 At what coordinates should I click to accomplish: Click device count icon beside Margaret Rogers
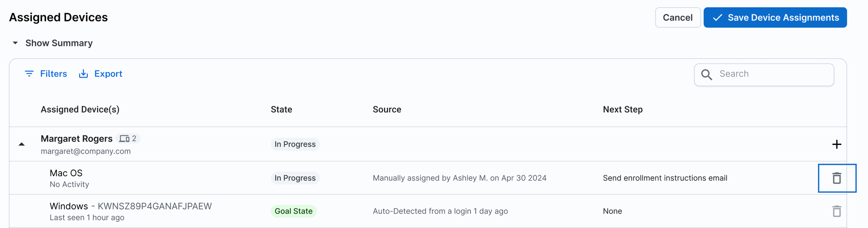tap(124, 139)
